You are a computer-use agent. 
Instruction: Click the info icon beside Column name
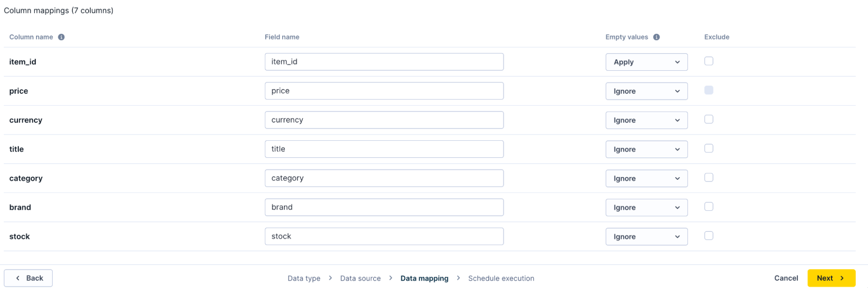pyautogui.click(x=61, y=37)
